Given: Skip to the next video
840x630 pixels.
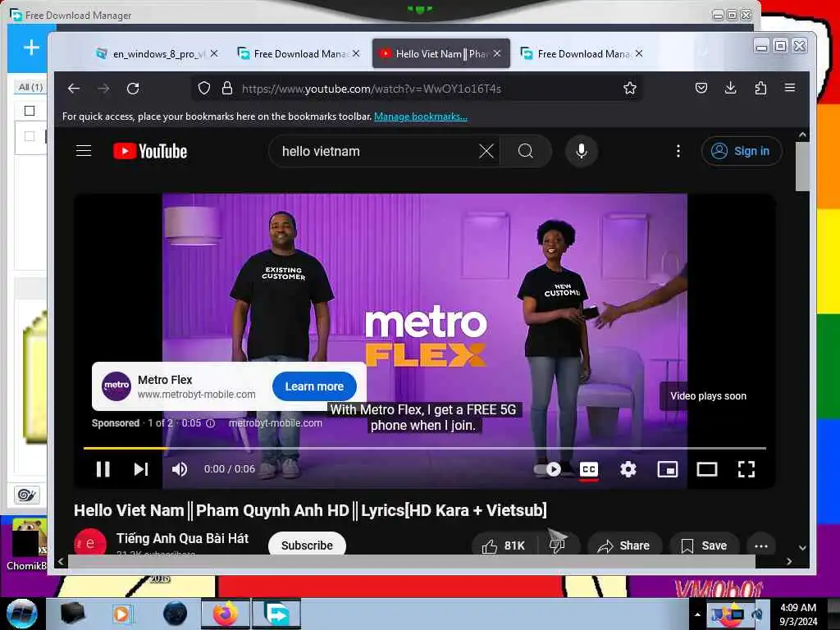Looking at the screenshot, I should coord(141,469).
